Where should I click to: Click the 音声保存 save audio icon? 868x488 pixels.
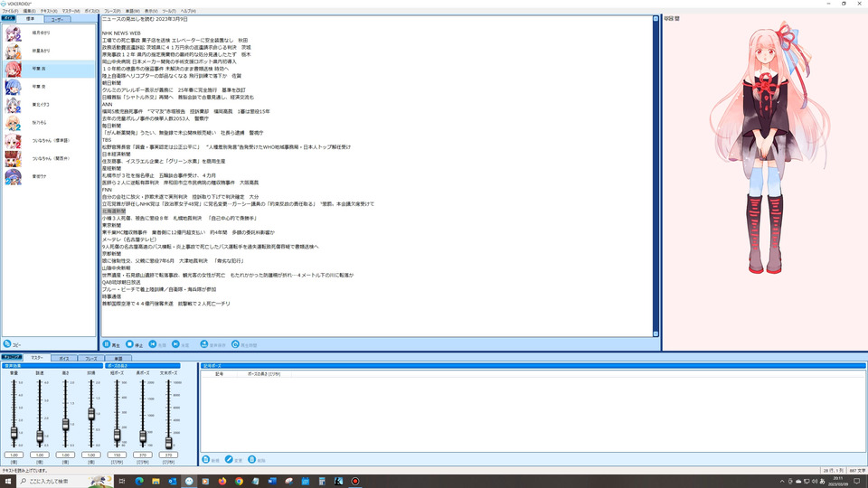(204, 344)
